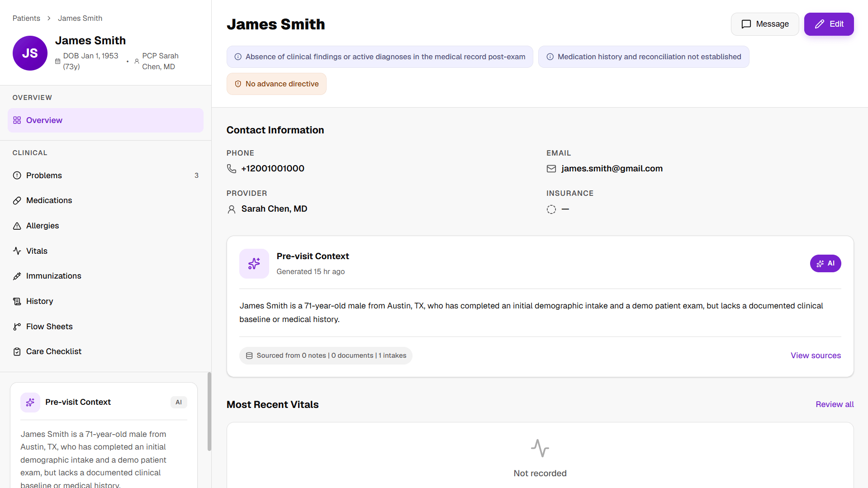Open the Allergies page

point(105,226)
